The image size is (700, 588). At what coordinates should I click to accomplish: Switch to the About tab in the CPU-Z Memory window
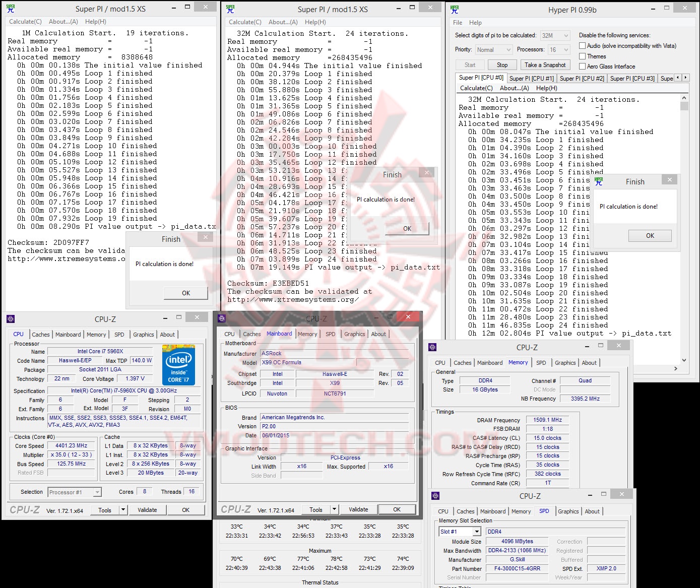click(x=589, y=363)
